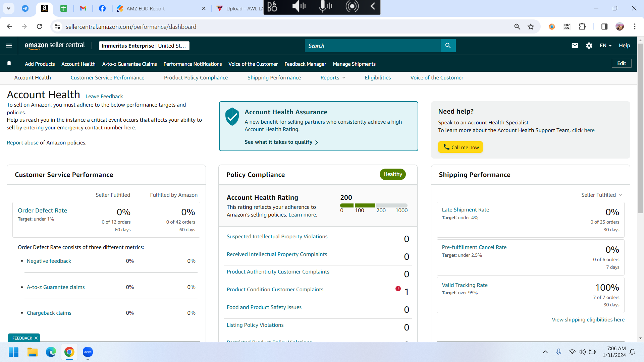
Task: Launch Microsoft Edge from the taskbar
Action: 51,352
